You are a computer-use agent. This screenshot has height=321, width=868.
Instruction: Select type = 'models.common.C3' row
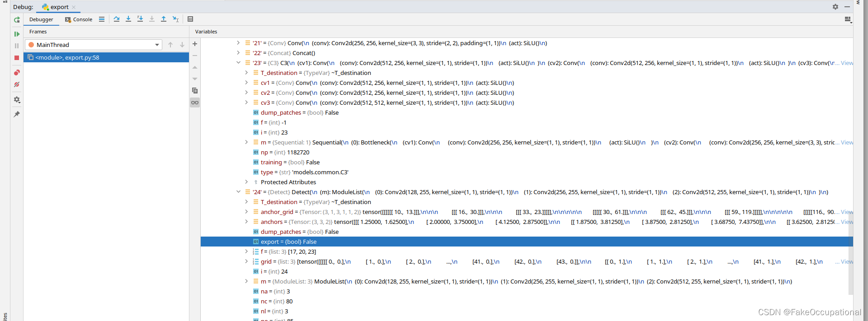pos(527,172)
